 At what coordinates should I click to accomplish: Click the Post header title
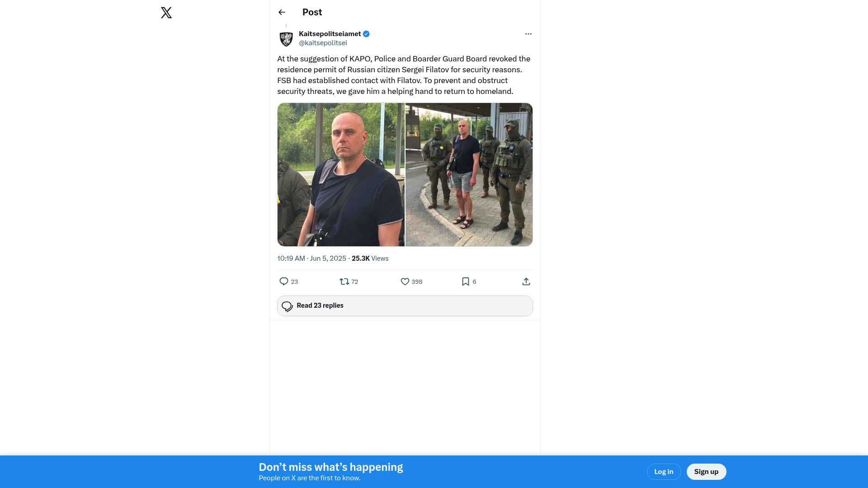pos(312,12)
